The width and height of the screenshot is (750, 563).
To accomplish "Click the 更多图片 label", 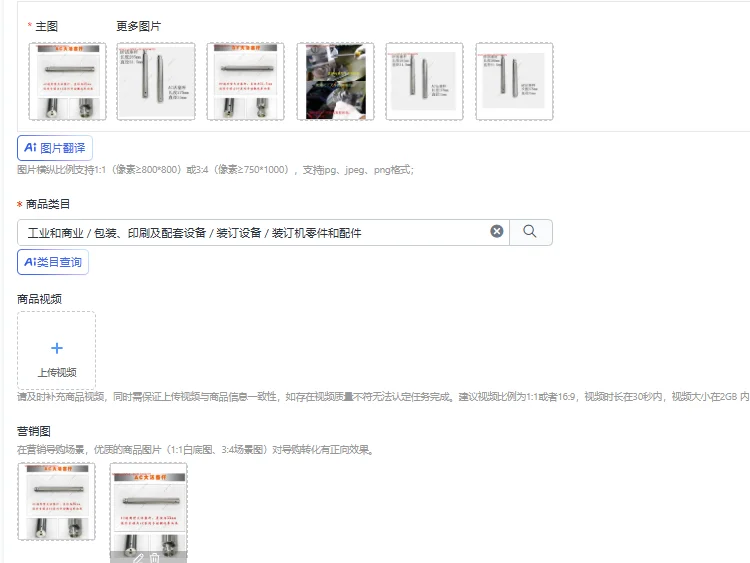I will (139, 26).
